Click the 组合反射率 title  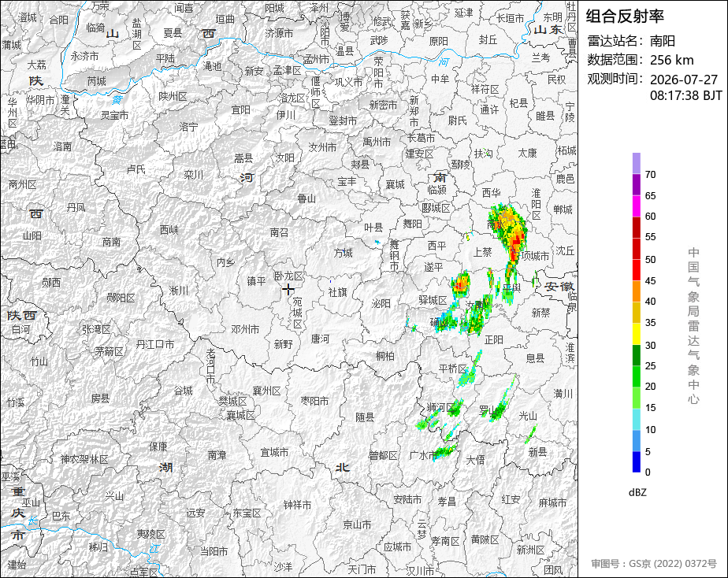click(625, 17)
